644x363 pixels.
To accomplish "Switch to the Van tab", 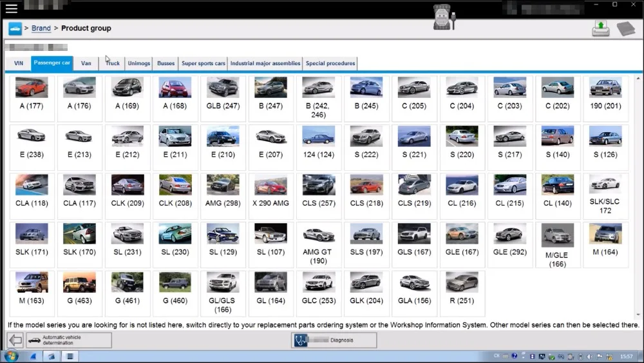I will coord(86,63).
